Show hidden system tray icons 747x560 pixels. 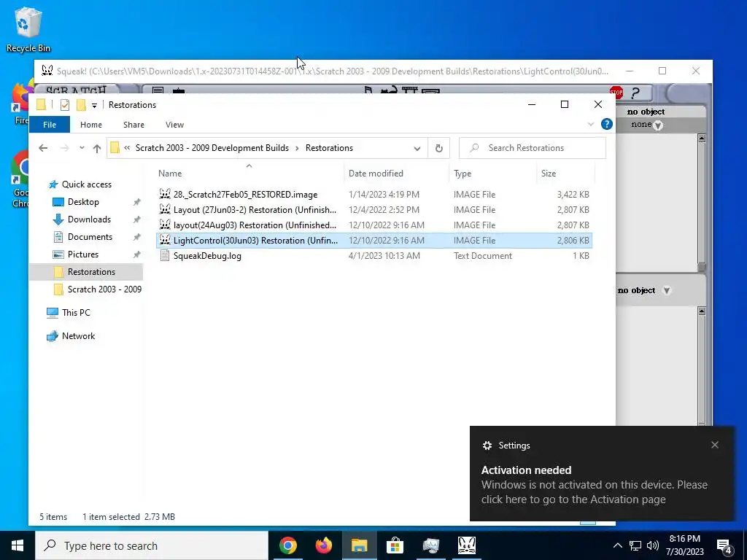(x=617, y=545)
